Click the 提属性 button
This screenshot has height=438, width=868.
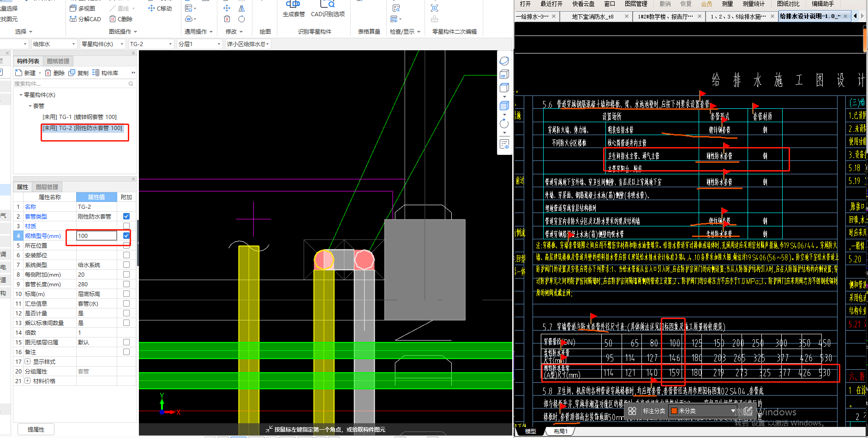(36, 429)
